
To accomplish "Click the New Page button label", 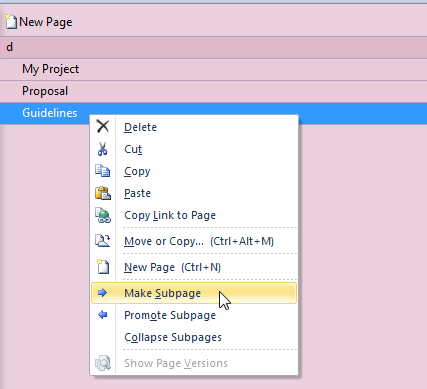I will coord(46,22).
